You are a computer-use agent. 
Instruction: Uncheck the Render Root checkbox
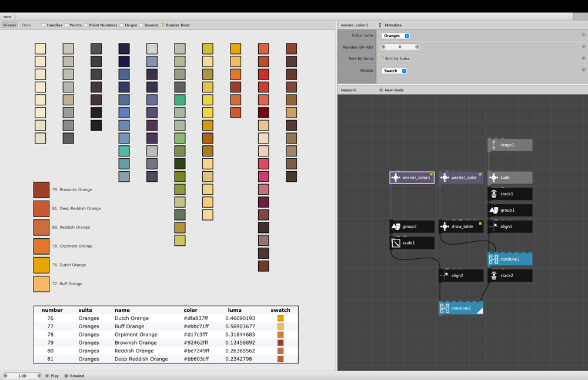[163, 25]
